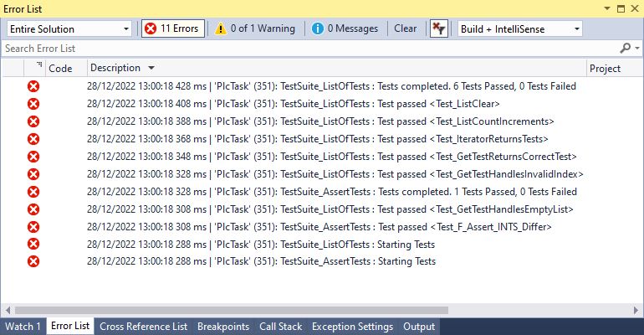The height and width of the screenshot is (335, 644).
Task: Open the Call Stack tab
Action: point(280,327)
